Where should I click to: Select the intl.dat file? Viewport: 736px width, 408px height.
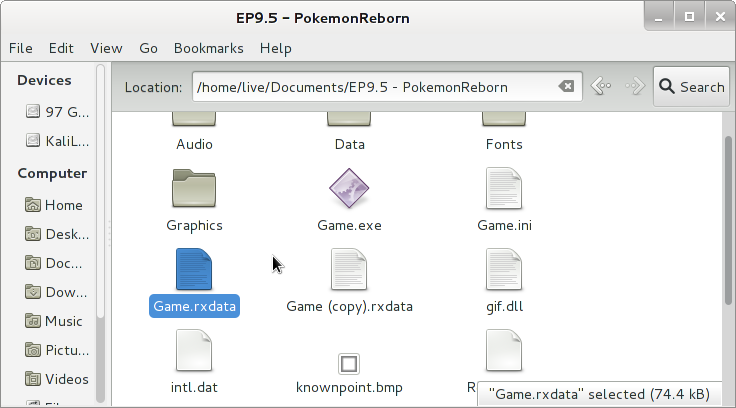pos(194,351)
